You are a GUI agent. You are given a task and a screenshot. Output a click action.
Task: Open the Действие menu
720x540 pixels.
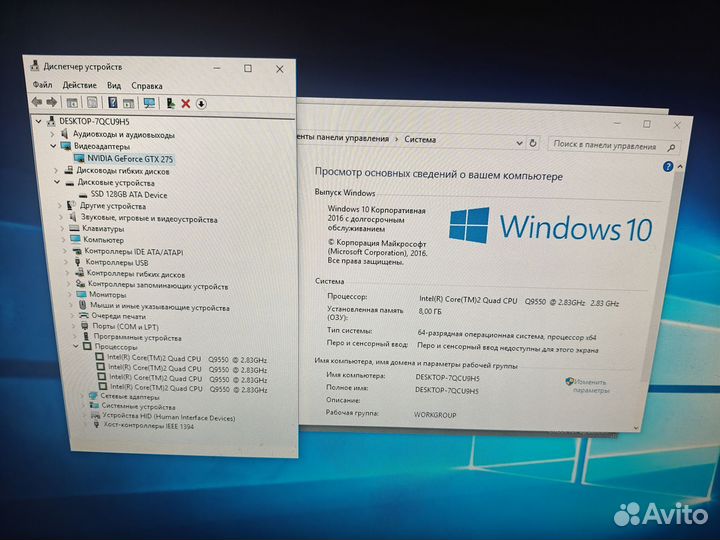tap(79, 86)
